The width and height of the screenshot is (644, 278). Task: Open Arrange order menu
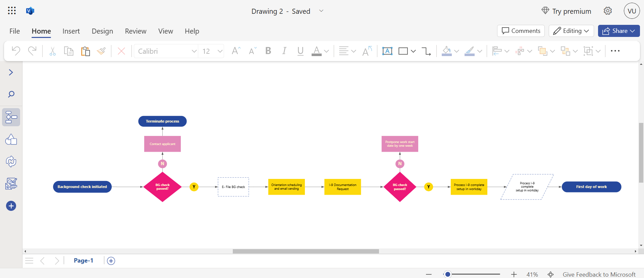tap(546, 51)
